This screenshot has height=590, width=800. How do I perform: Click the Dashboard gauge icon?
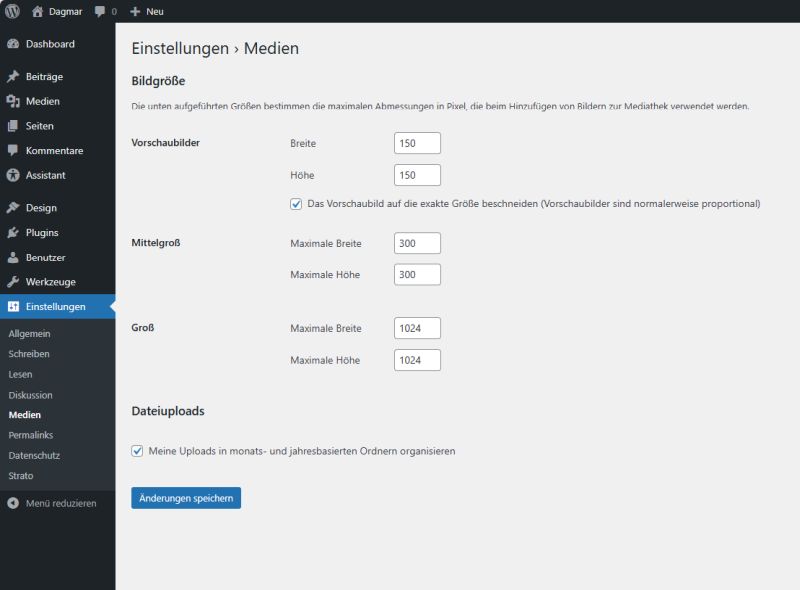(x=13, y=44)
